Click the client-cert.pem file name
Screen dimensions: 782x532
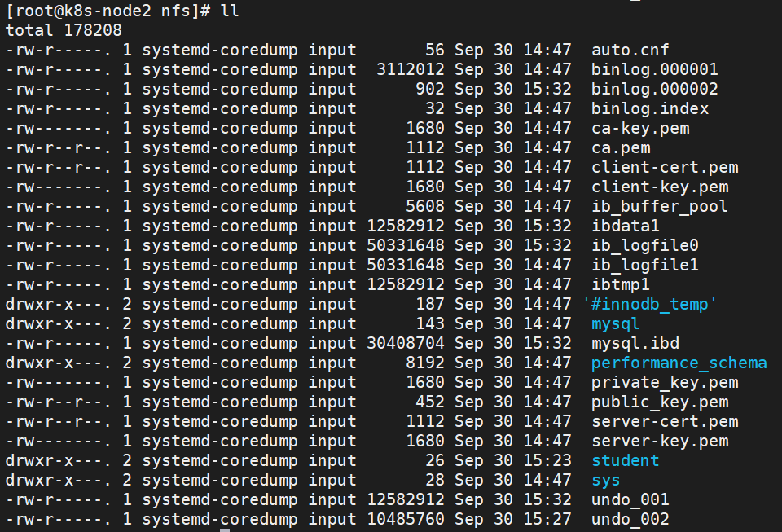(664, 168)
